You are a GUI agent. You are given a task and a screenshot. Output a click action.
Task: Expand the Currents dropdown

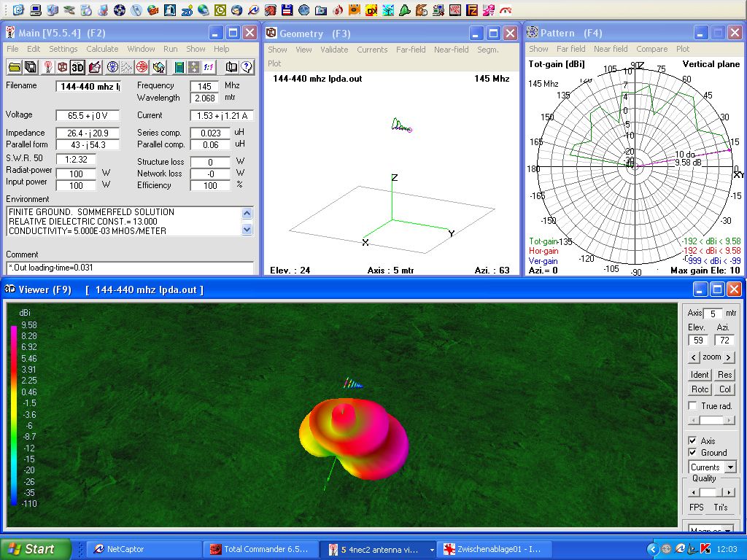tap(730, 467)
